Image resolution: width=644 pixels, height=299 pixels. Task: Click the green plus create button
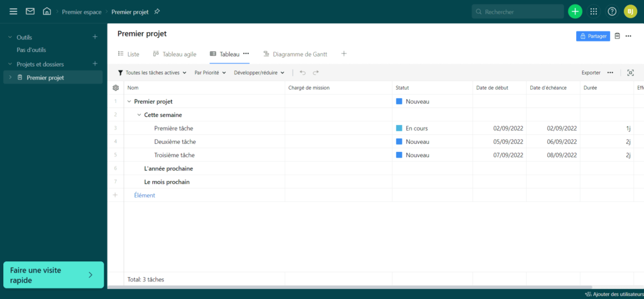pos(575,11)
